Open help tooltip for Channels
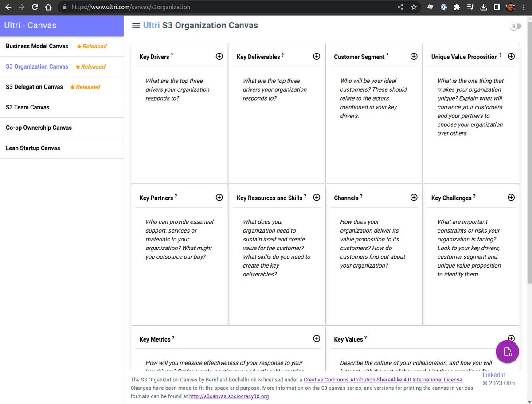The image size is (532, 404). coord(361,196)
